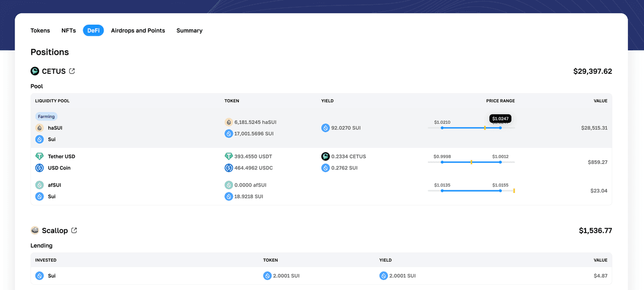Click the afSUI pool token icon
Viewport: 644px width, 290px height.
pyautogui.click(x=39, y=185)
